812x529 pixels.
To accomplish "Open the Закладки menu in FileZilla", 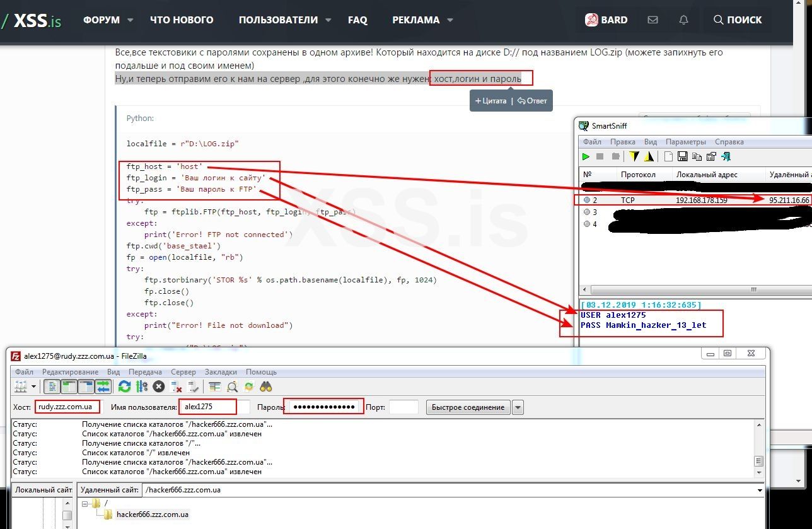I will [x=221, y=372].
